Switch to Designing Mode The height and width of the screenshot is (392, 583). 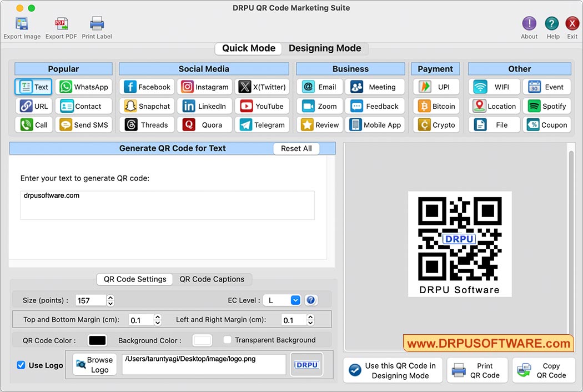point(325,48)
